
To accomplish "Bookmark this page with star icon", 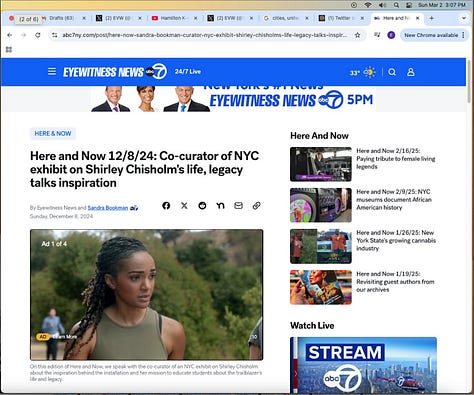I will 357,35.
